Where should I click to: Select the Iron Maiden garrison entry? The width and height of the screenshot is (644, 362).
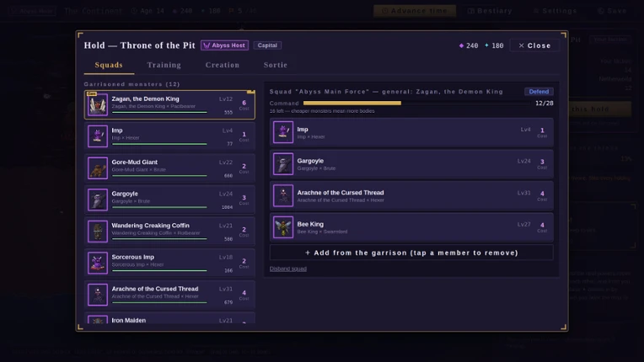[x=169, y=318]
